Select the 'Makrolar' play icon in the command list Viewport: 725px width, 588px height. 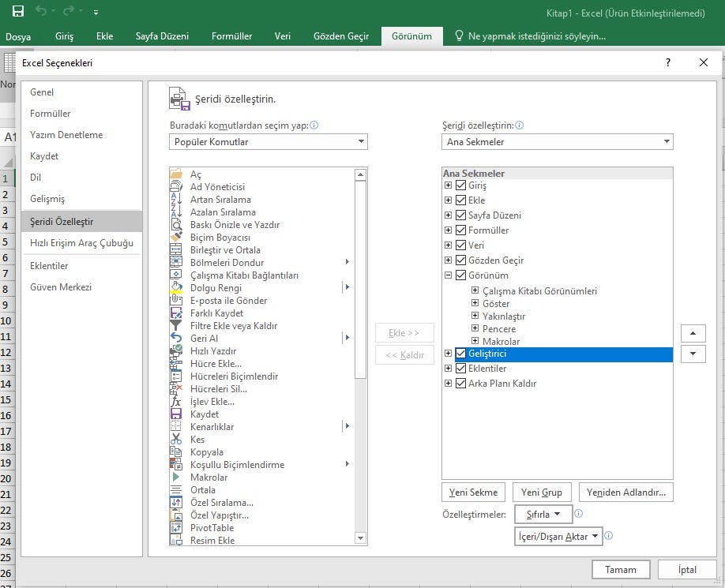pyautogui.click(x=175, y=478)
